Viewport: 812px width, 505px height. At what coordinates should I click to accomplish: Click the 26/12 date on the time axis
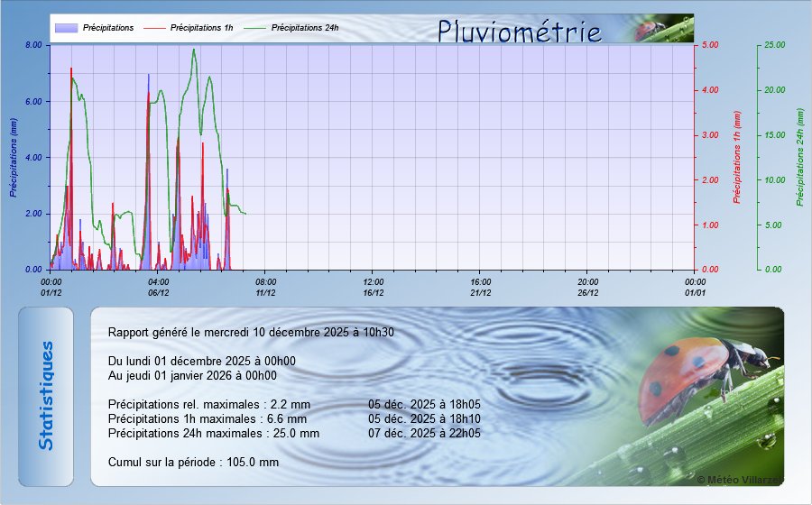pyautogui.click(x=587, y=292)
